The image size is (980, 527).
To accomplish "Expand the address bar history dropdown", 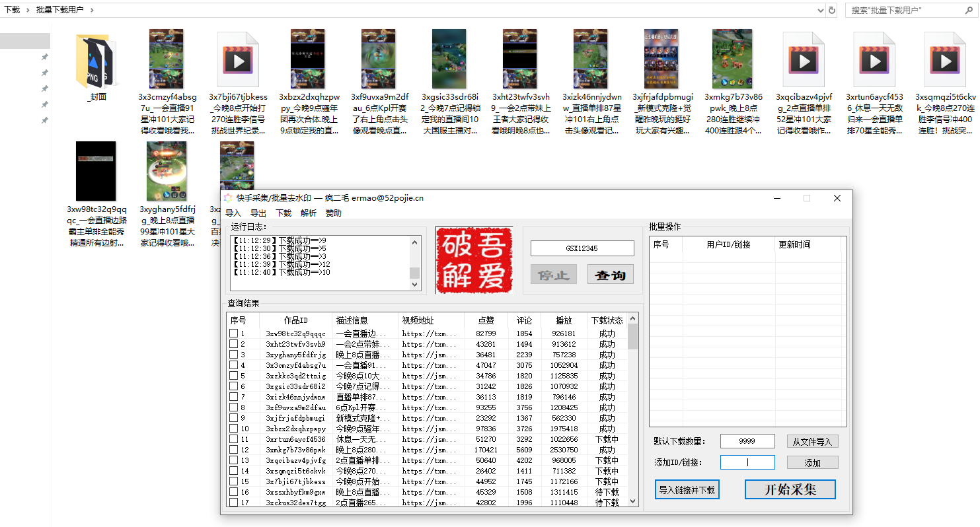I will click(x=820, y=10).
